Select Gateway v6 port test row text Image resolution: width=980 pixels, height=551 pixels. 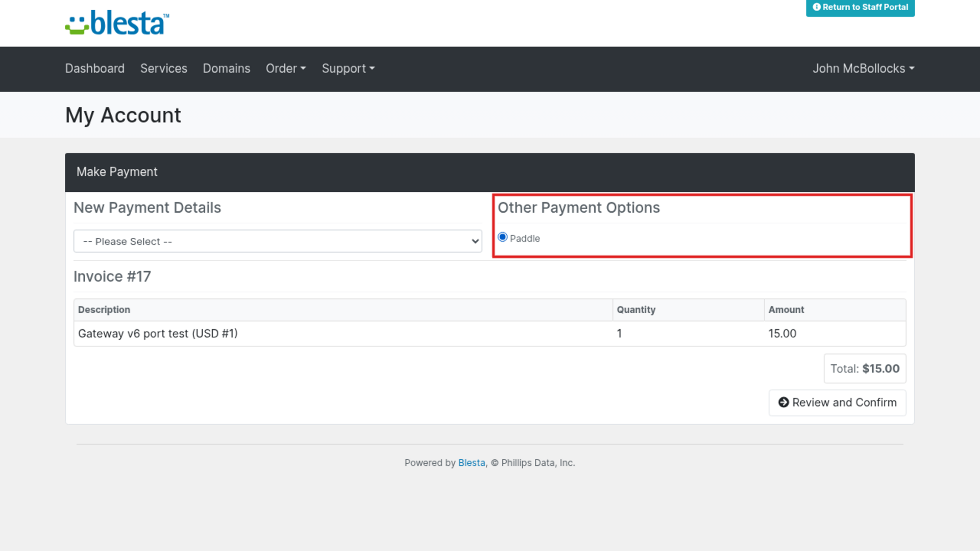pos(158,334)
